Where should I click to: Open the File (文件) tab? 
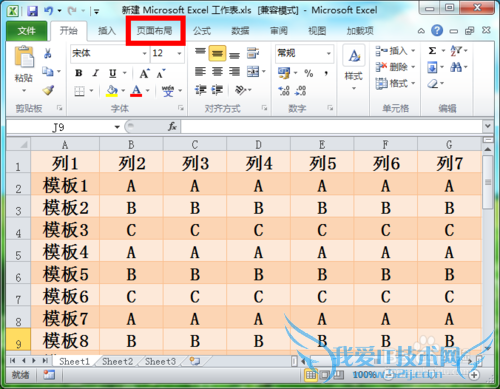pyautogui.click(x=26, y=31)
